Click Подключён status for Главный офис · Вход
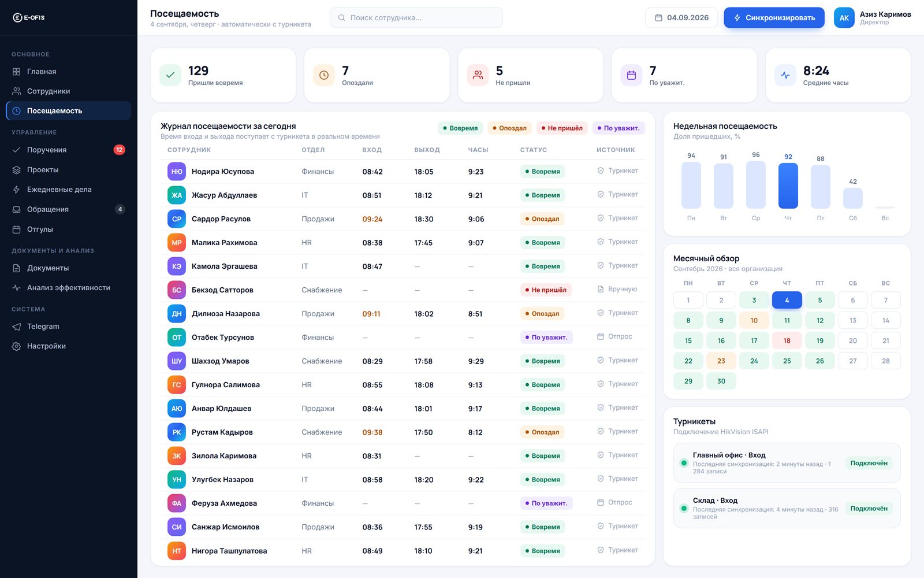Image resolution: width=924 pixels, height=578 pixels. point(869,463)
